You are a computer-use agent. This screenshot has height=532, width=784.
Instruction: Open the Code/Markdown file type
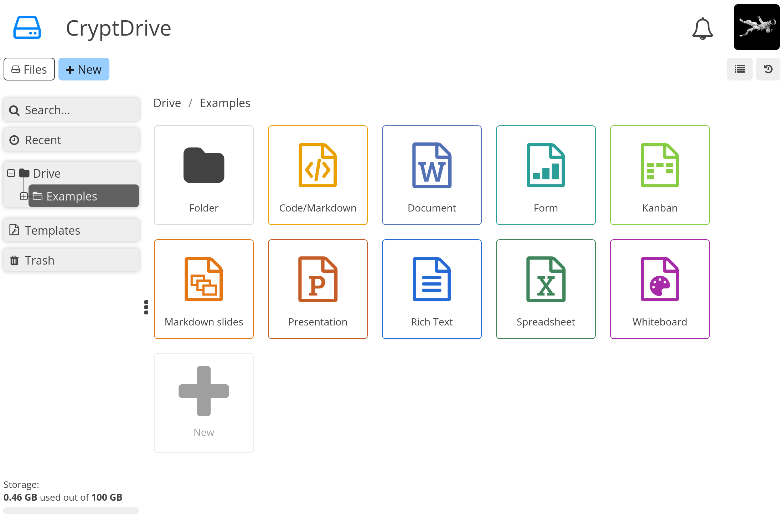click(317, 174)
